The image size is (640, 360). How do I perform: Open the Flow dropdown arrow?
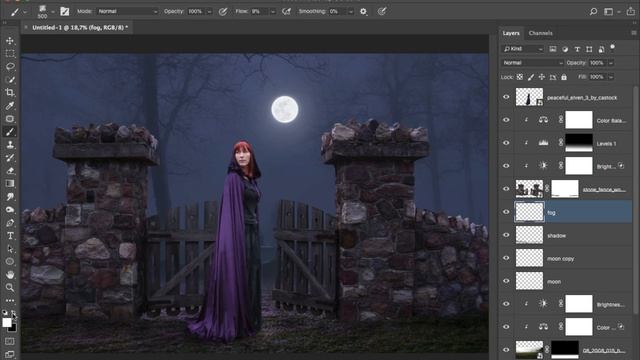pyautogui.click(x=273, y=12)
